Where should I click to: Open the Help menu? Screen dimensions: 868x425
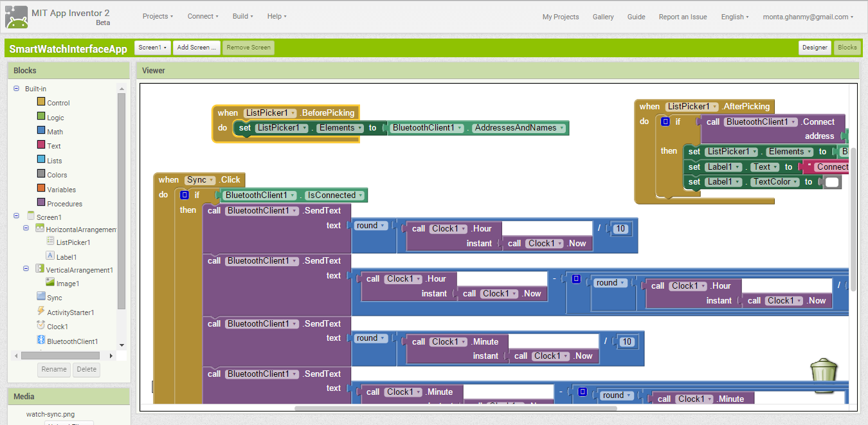277,17
